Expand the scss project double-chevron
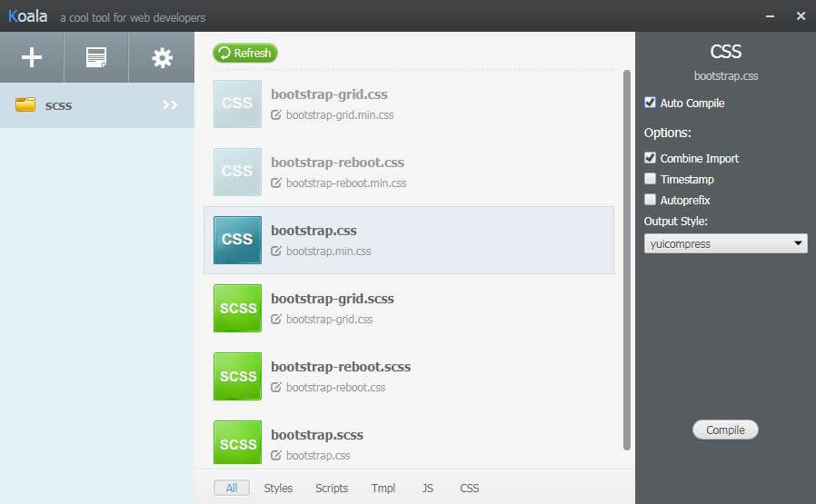 pyautogui.click(x=170, y=105)
